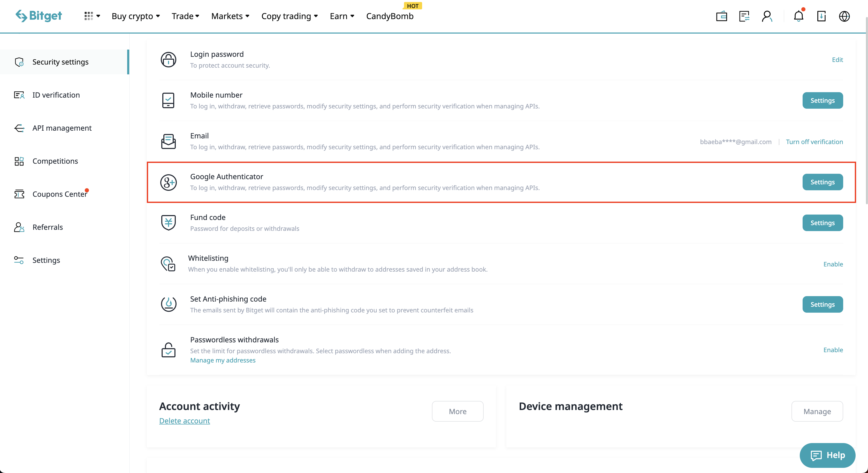Go to API management in sidebar
Image resolution: width=868 pixels, height=473 pixels.
click(62, 128)
